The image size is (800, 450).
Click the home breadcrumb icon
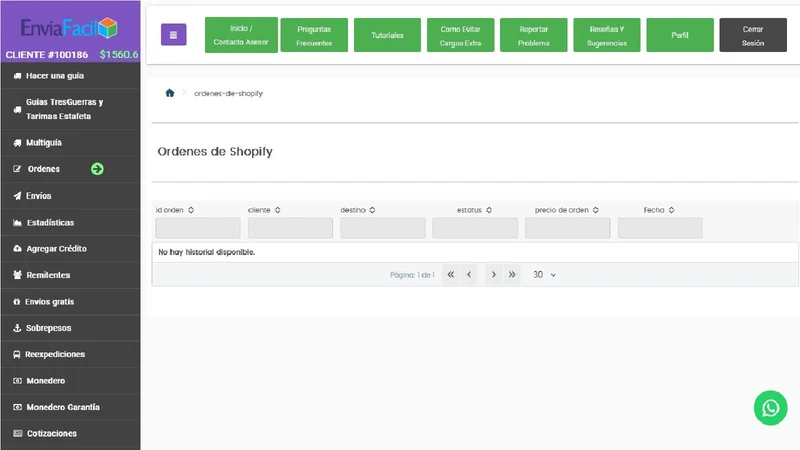[170, 93]
